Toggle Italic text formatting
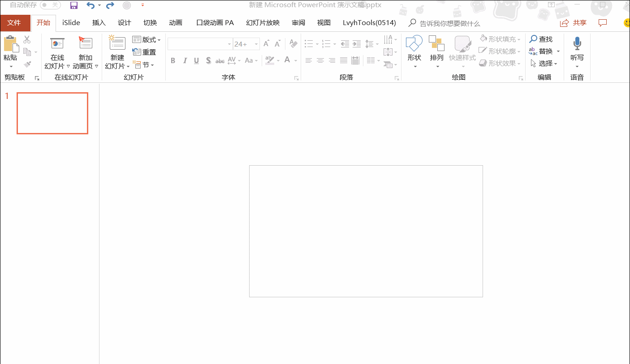Image resolution: width=630 pixels, height=364 pixels. [x=185, y=61]
